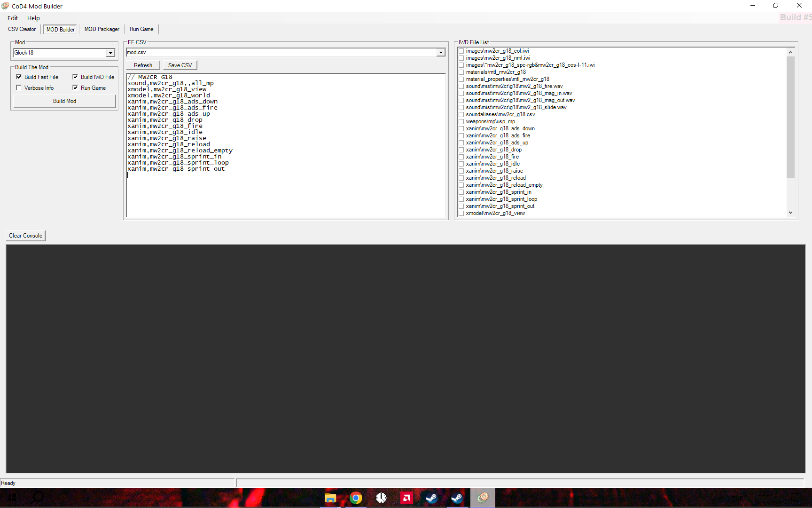Viewport: 812px width, 508px height.
Task: Click the 'xanim,mw2cr_g18_idle' line in editor
Action: pyautogui.click(x=165, y=132)
